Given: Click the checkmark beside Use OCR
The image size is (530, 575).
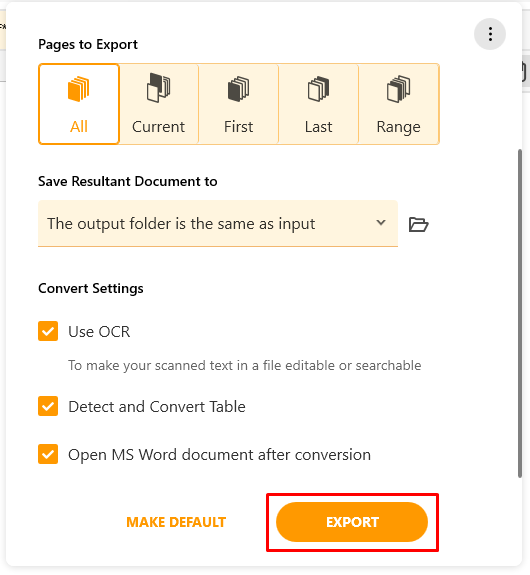Looking at the screenshot, I should coord(48,331).
